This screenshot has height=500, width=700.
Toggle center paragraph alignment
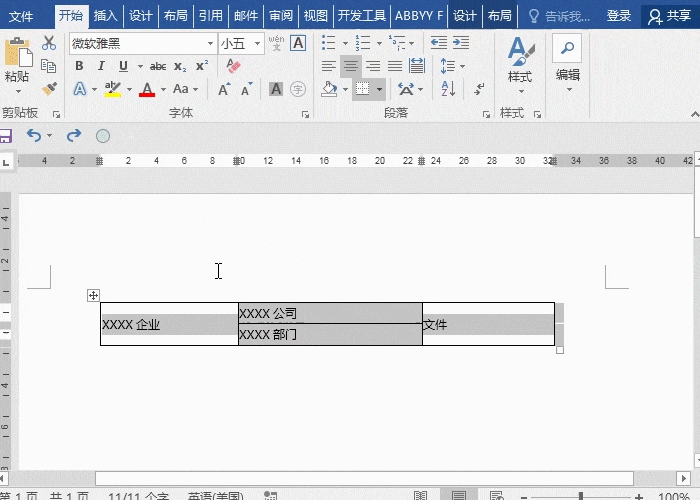point(350,66)
